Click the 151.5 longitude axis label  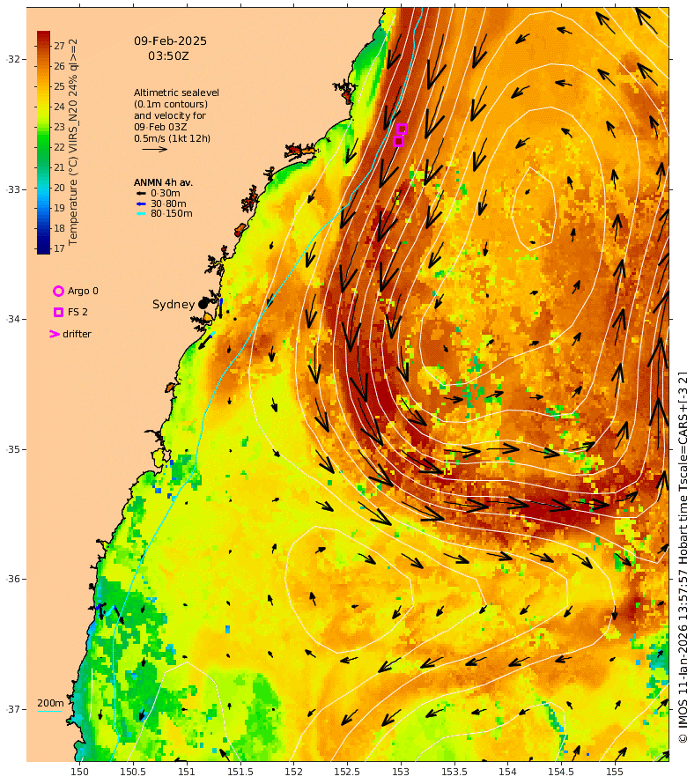(x=240, y=772)
